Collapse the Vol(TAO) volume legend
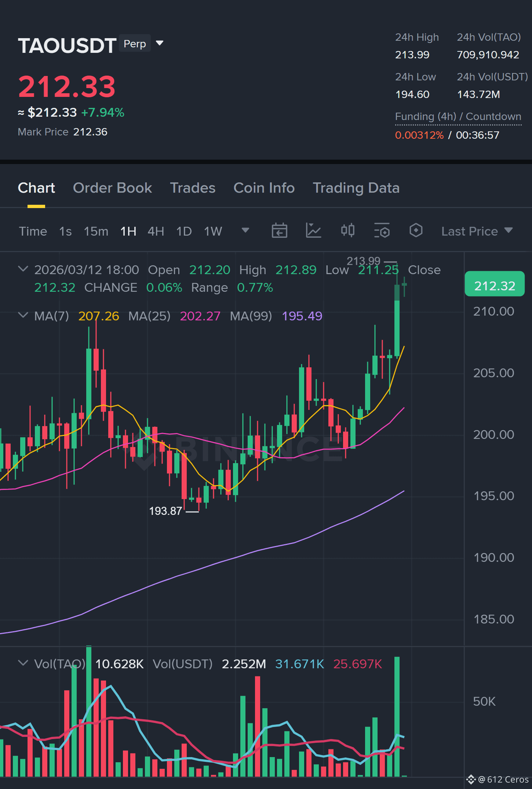 (23, 663)
